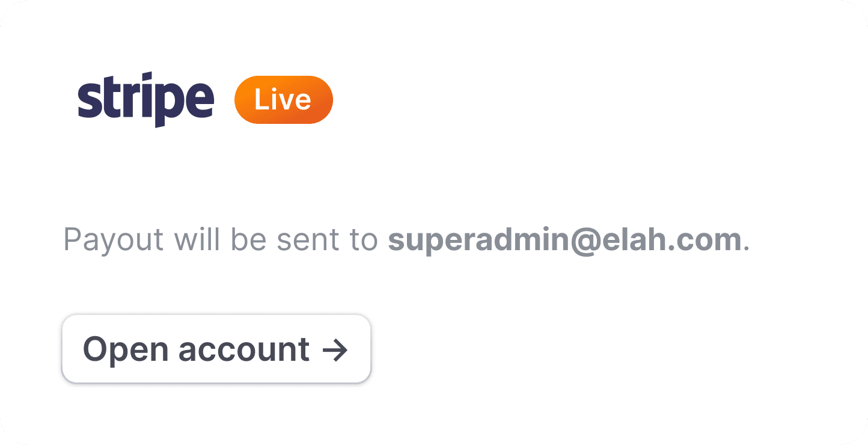Screen dimensions: 868x445
Task: Open the Stripe account
Action: pos(216,349)
